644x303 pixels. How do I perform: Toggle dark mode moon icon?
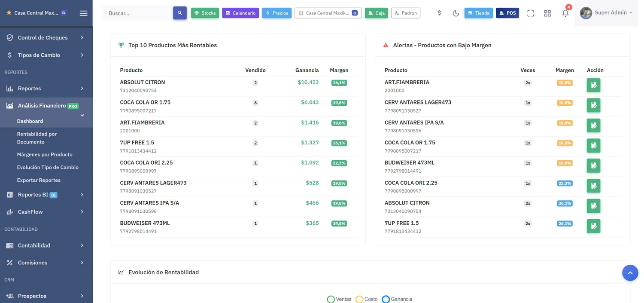[x=456, y=13]
